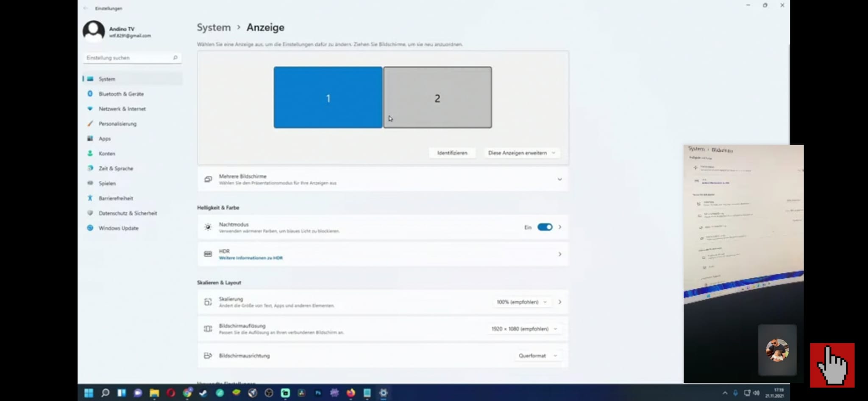Toggle the Nachtmodus switch off
Image resolution: width=868 pixels, height=401 pixels.
click(545, 227)
